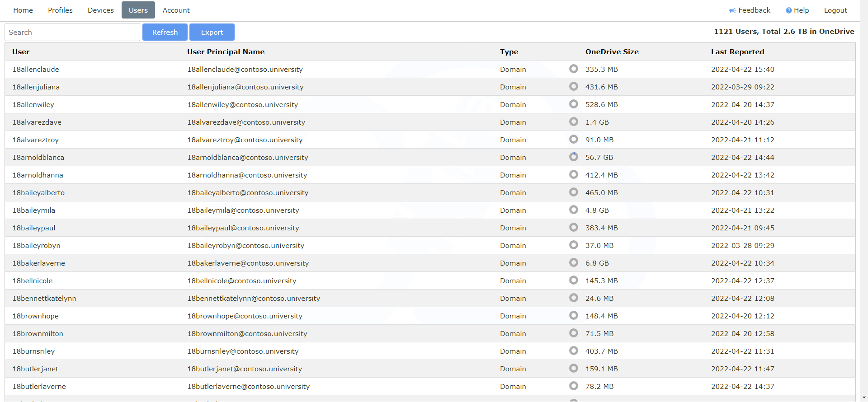
Task: Click the OneDrive usage ring for 18arnoldblanca
Action: (573, 157)
